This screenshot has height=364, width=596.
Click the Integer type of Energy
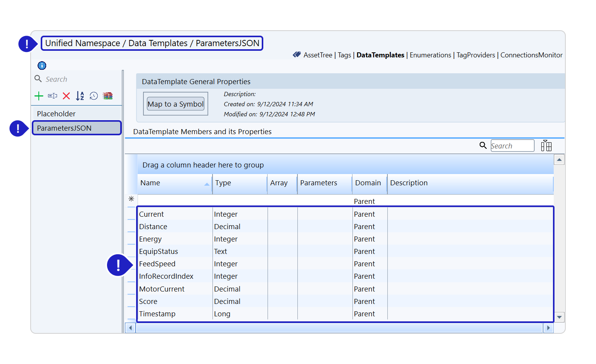[226, 239]
